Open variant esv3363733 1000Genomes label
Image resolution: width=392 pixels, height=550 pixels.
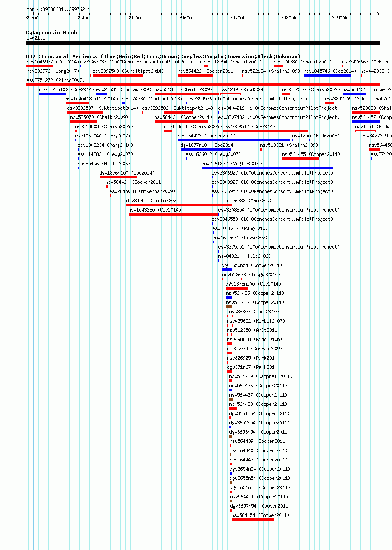(x=141, y=62)
